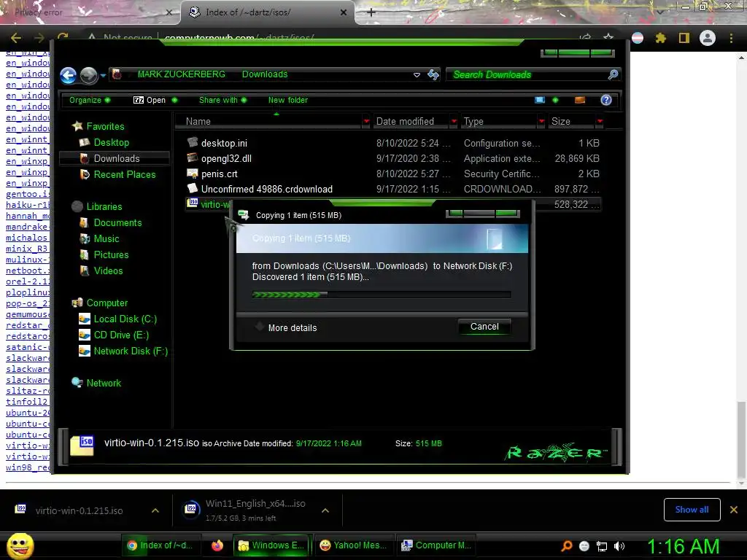Open Desktop in the navigation pane
Image resolution: width=747 pixels, height=560 pixels.
pyautogui.click(x=112, y=142)
